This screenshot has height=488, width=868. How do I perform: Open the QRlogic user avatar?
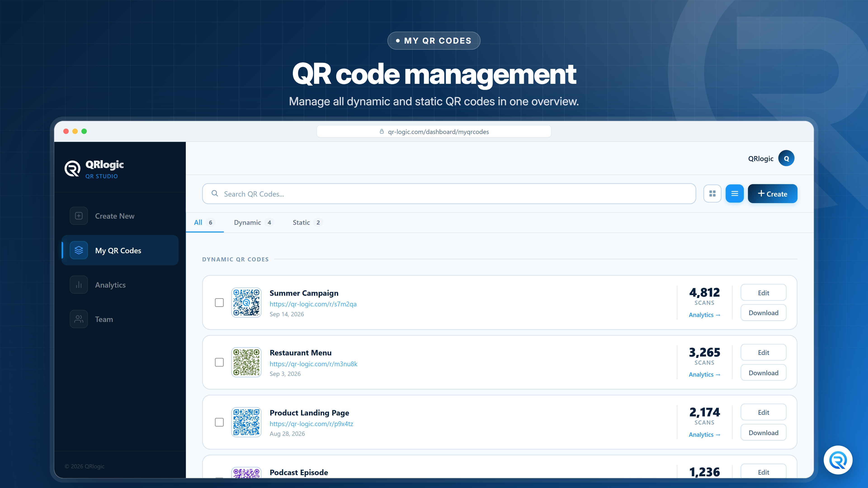click(x=786, y=158)
